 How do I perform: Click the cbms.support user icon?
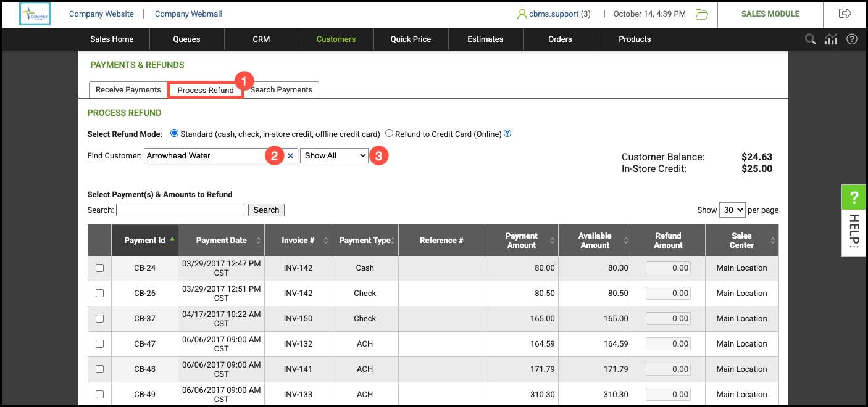(x=522, y=14)
